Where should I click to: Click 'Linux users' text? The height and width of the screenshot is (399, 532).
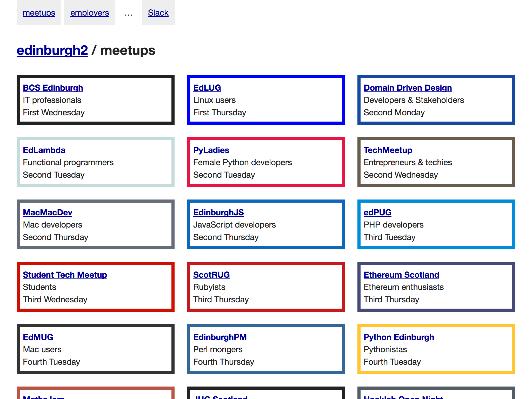(x=214, y=100)
